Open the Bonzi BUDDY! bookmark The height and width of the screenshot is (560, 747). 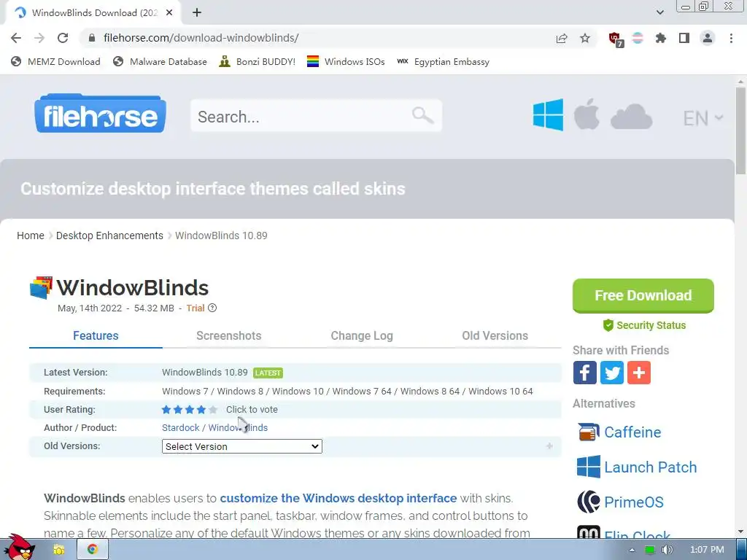click(x=258, y=61)
